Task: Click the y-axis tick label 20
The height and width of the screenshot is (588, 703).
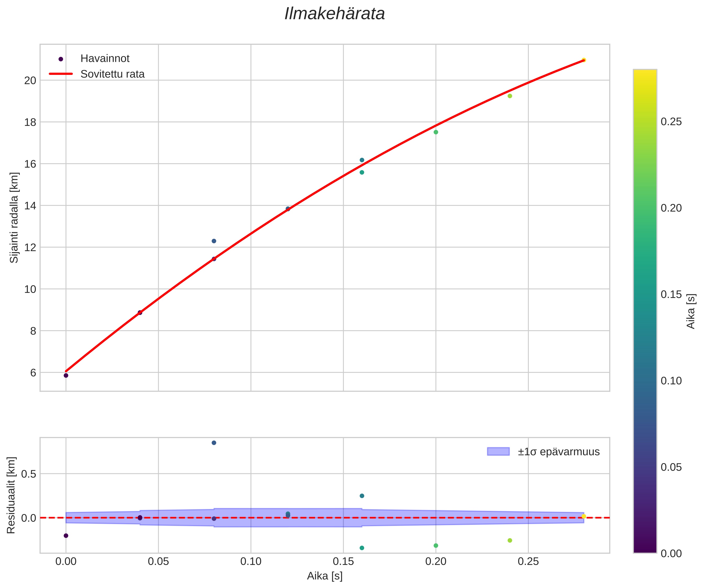Action: pyautogui.click(x=30, y=81)
